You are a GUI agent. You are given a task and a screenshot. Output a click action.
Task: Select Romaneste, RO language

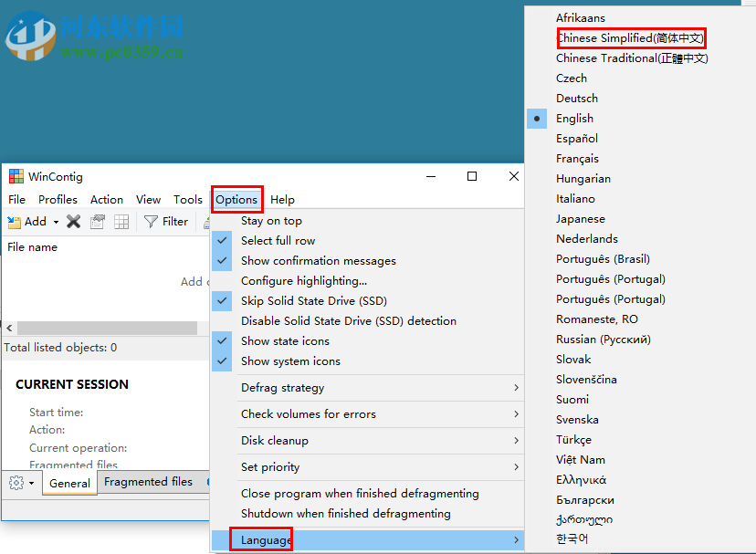597,319
